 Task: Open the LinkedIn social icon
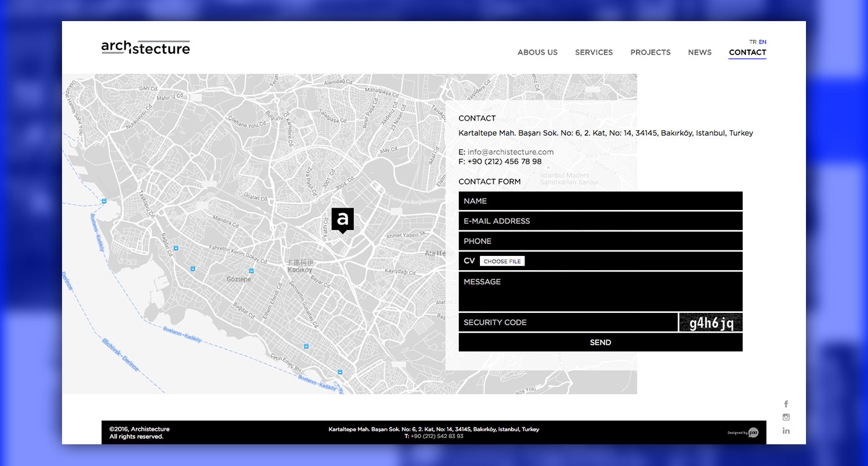pyautogui.click(x=786, y=431)
